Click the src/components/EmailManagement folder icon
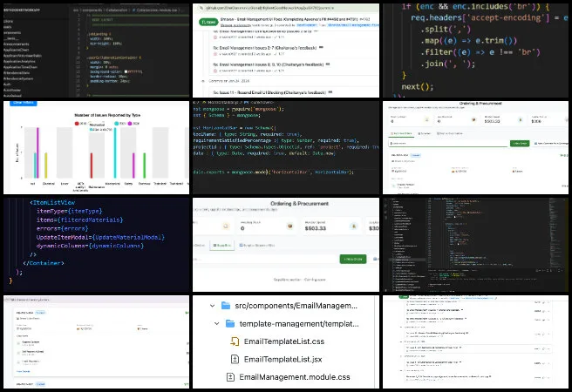The image size is (572, 392). click(226, 306)
